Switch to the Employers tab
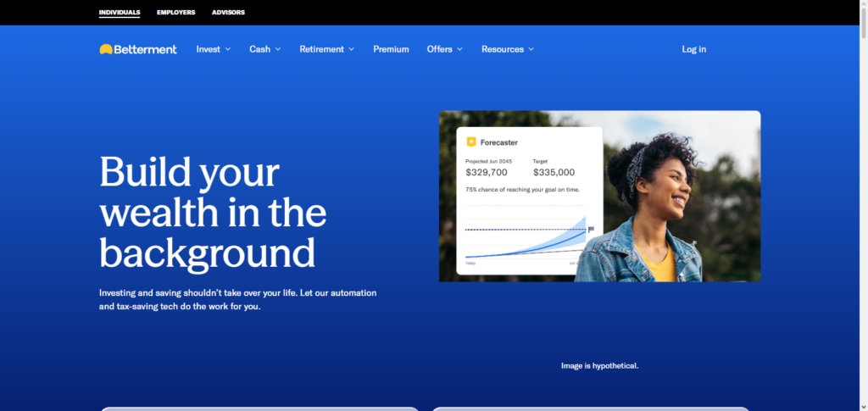 176,12
